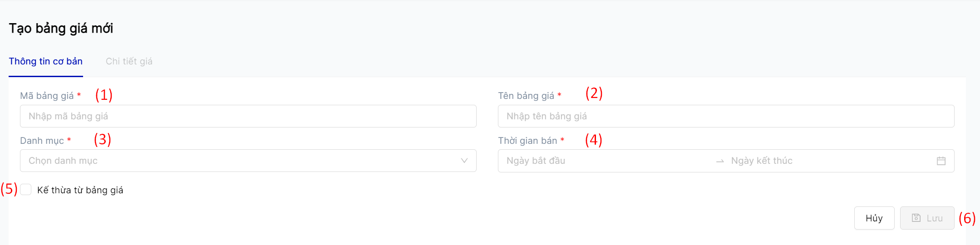Click the Tạo bảng giá mới heading

click(x=61, y=28)
